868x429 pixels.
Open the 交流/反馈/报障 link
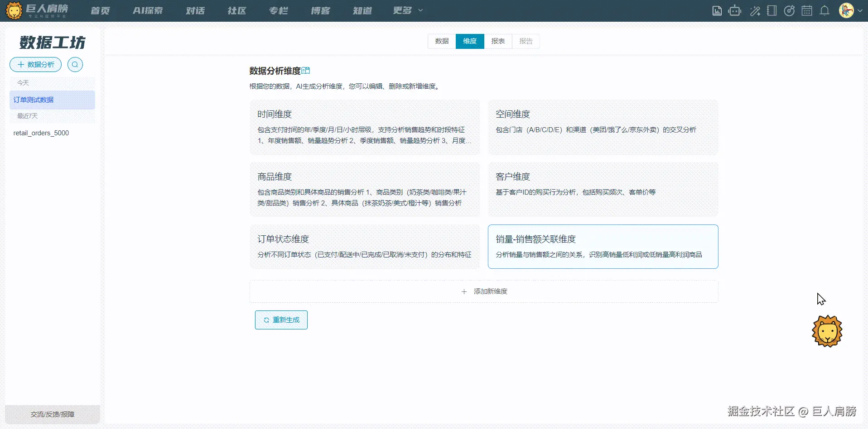point(52,414)
